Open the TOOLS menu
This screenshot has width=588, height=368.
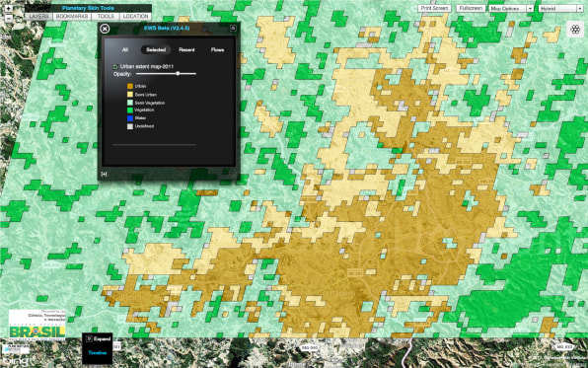(x=106, y=17)
